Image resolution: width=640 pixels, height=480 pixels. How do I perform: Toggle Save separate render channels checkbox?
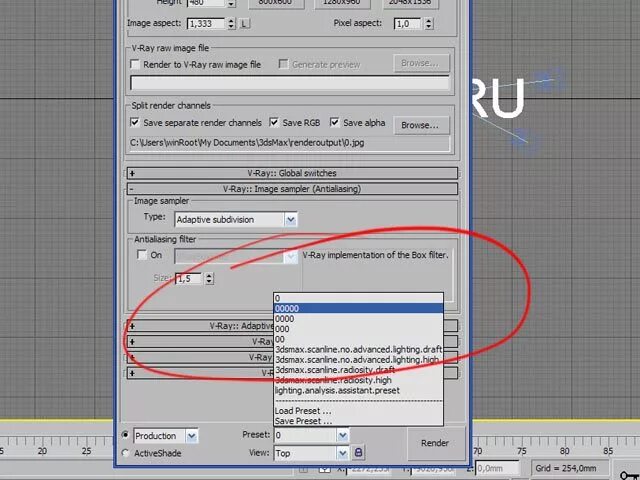(x=135, y=122)
